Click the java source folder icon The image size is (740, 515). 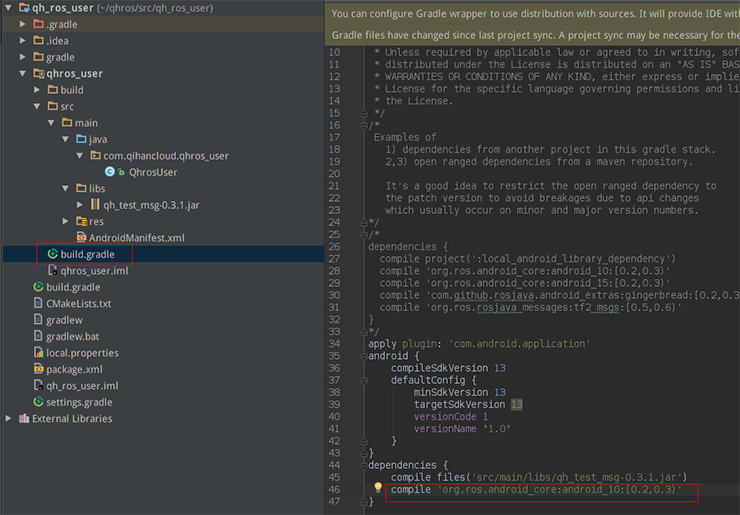[x=82, y=139]
